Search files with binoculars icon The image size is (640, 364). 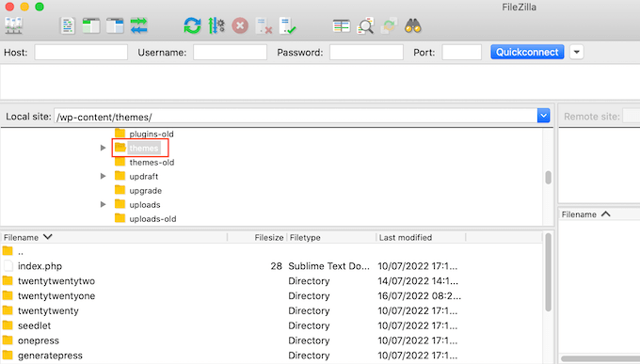pos(412,26)
